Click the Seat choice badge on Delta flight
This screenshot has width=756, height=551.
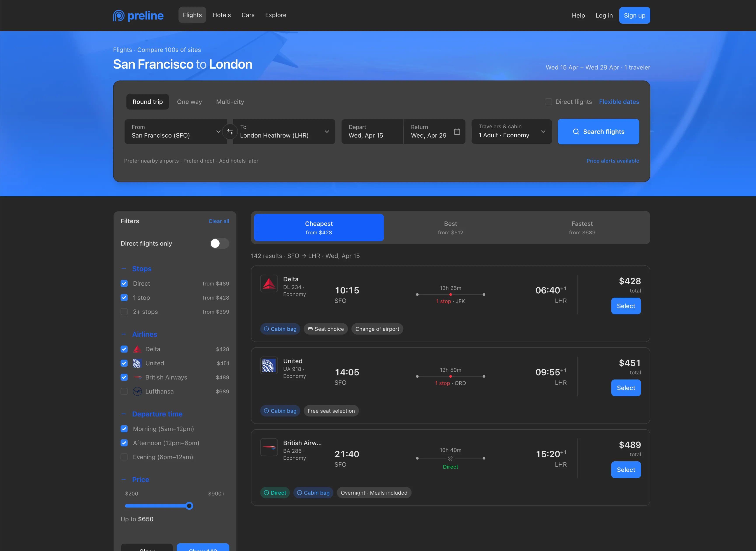coord(326,329)
